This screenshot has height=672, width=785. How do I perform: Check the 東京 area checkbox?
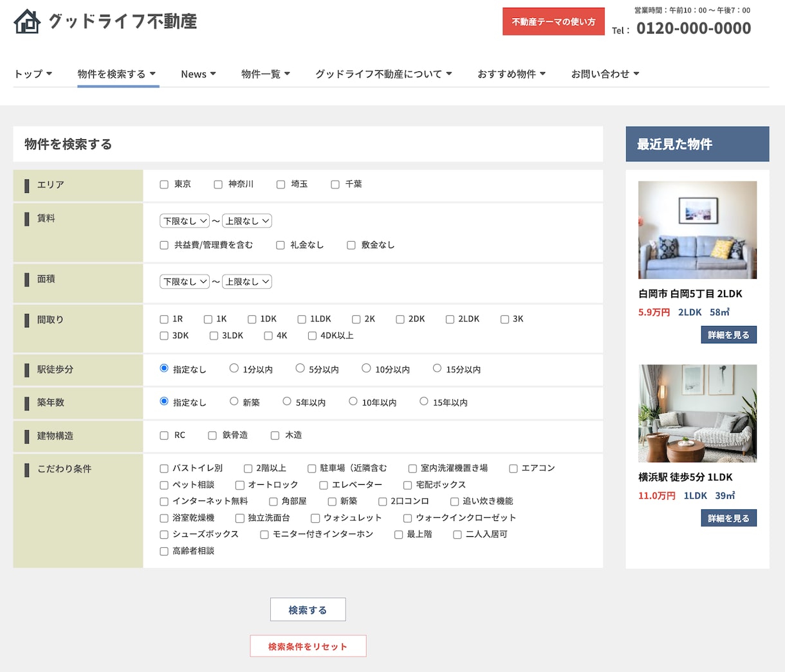[x=164, y=185]
